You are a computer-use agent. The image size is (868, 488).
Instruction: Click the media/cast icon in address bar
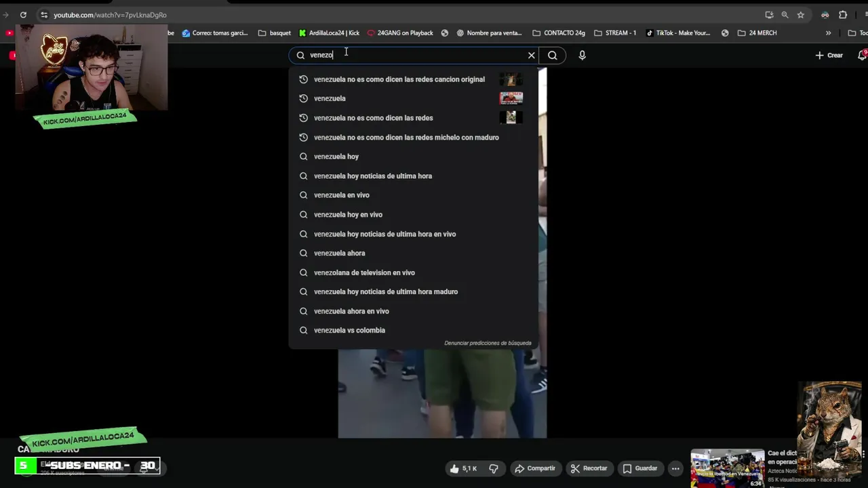point(769,15)
